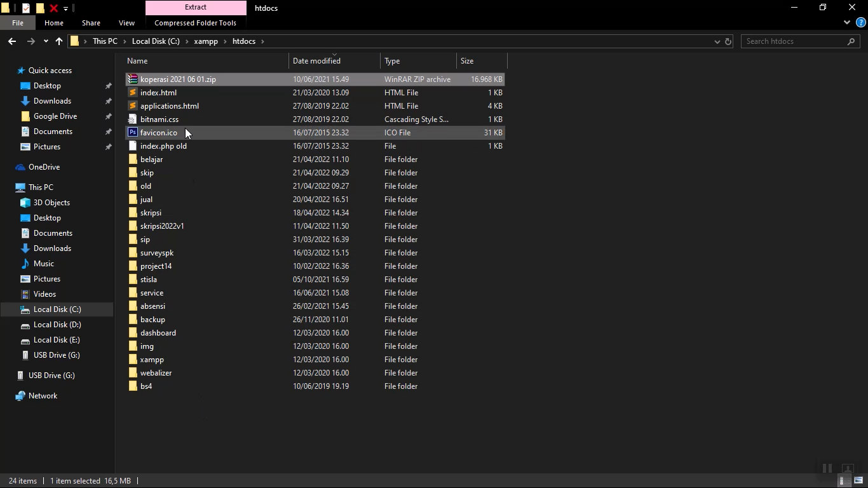Screen dimensions: 868x488
Task: Select the webalizer folder
Action: (315, 373)
